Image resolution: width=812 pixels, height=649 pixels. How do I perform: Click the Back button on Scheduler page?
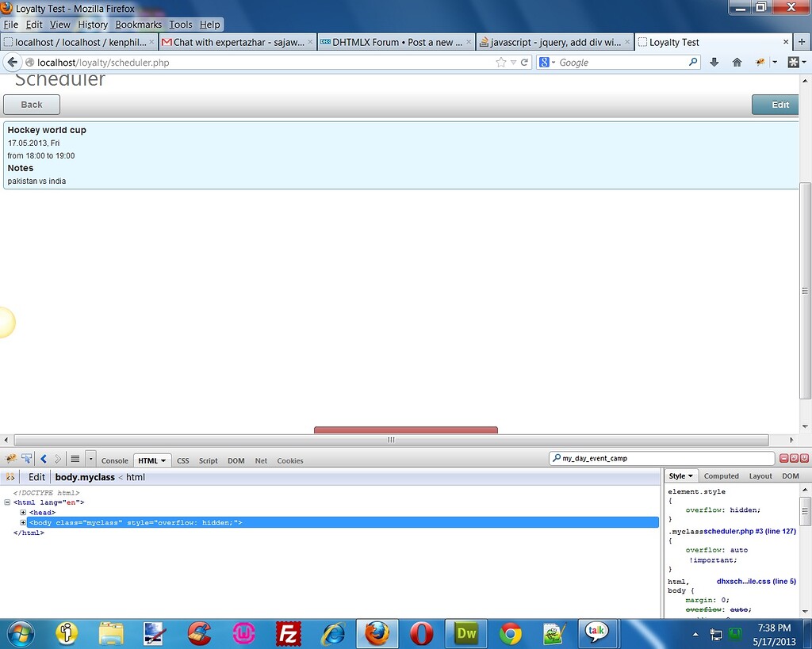[32, 105]
